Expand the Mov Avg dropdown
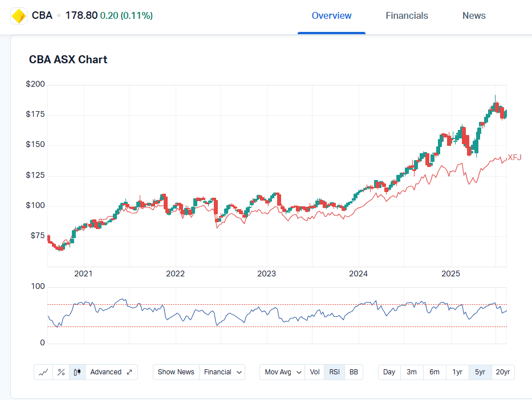 [x=282, y=372]
